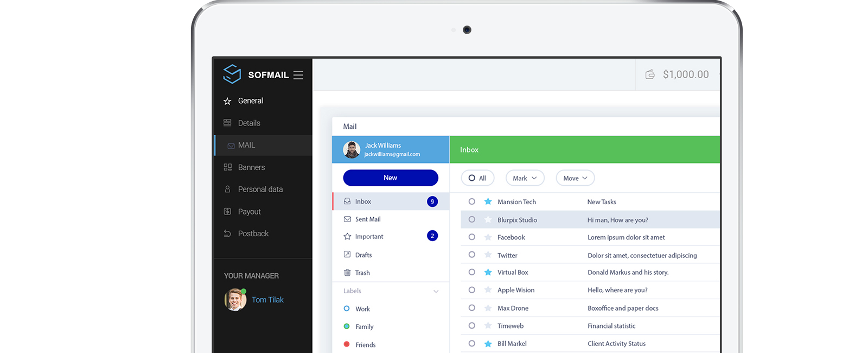The height and width of the screenshot is (353, 868).
Task: Click the Sent Mail envelope icon
Action: 347,219
